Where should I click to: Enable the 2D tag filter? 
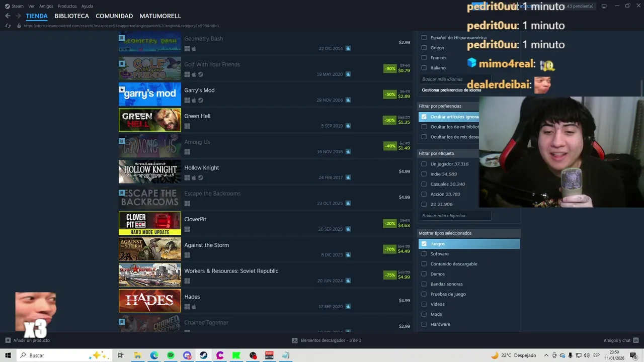[x=424, y=204]
